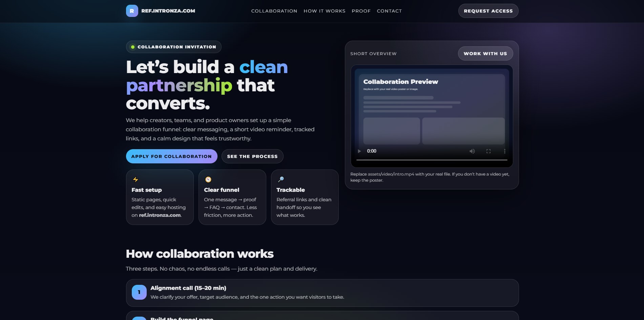
Task: Toggle playback via the video timestamp area
Action: (x=372, y=151)
